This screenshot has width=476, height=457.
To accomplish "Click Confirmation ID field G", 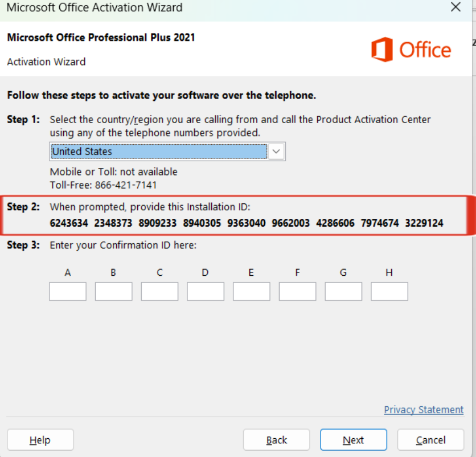I will click(x=343, y=291).
